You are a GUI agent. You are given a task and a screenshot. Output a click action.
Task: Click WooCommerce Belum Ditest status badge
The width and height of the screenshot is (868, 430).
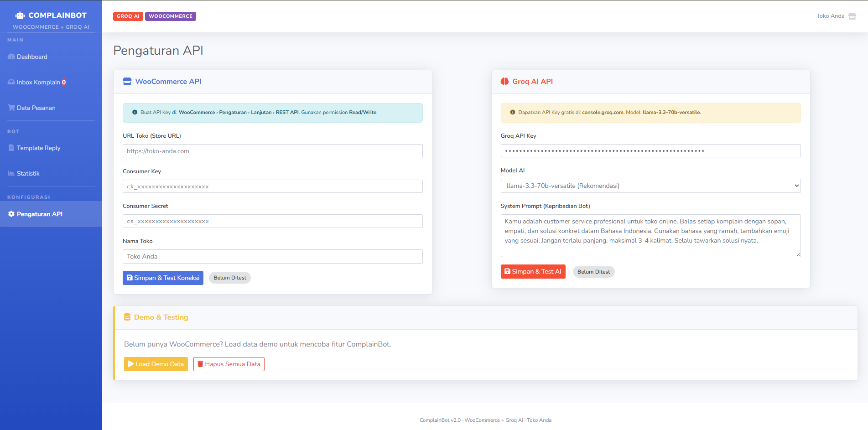pyautogui.click(x=230, y=278)
